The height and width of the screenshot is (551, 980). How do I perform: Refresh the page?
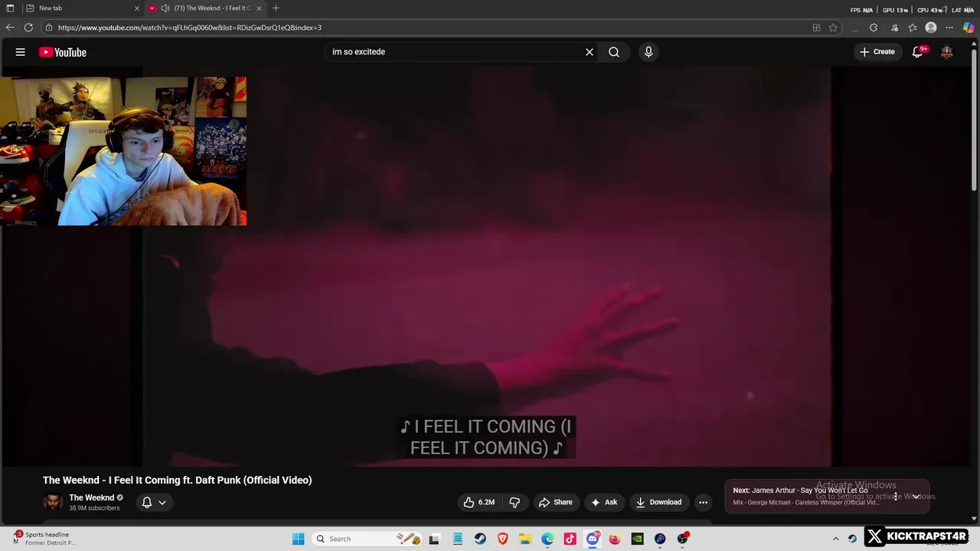28,28
